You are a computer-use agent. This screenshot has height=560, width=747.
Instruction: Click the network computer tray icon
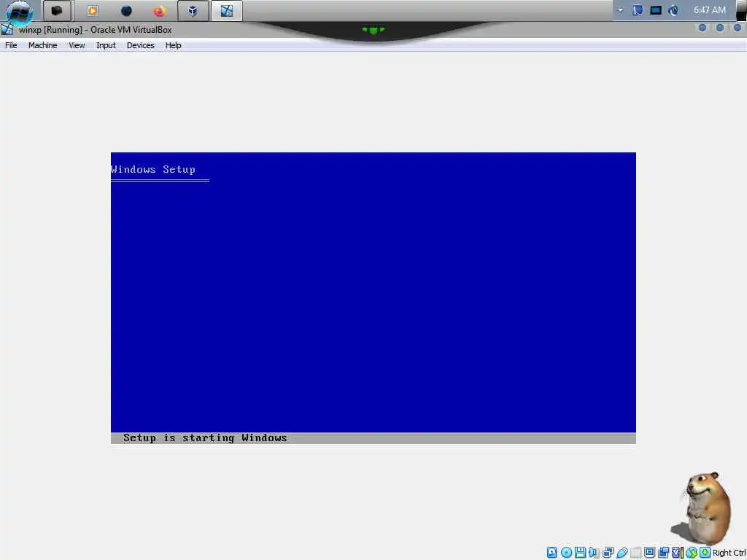point(638,10)
